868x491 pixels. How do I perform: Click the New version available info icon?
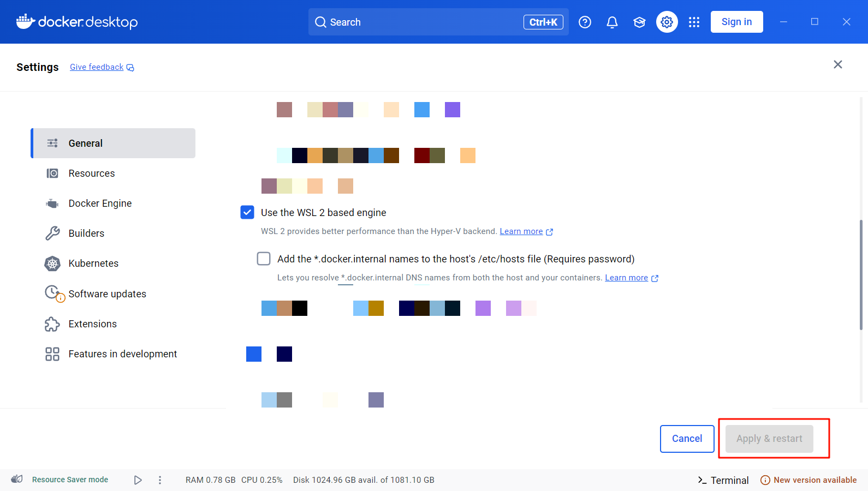click(x=765, y=480)
